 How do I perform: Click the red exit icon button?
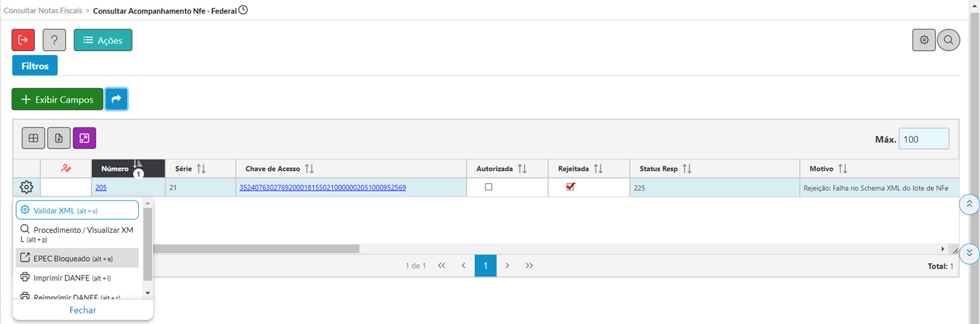(23, 40)
